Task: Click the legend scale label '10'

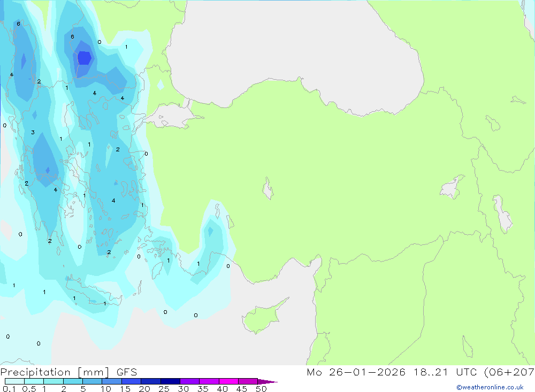Action: (106, 389)
